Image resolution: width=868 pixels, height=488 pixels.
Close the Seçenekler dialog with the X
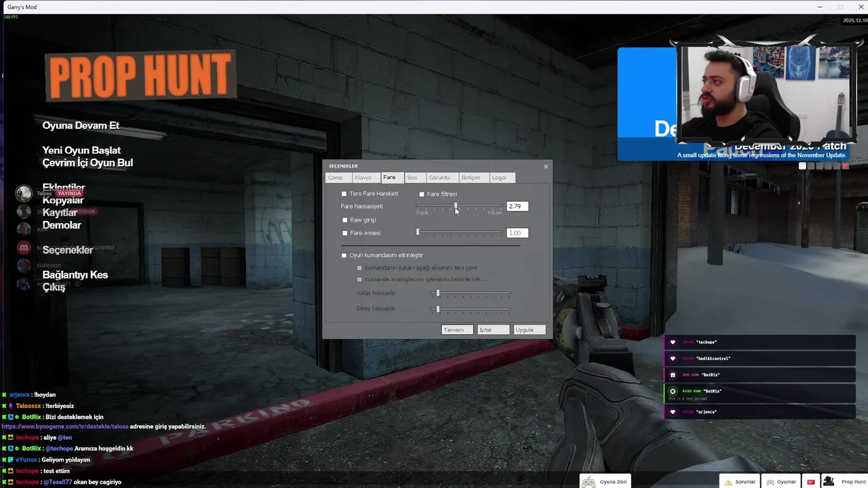pyautogui.click(x=545, y=166)
